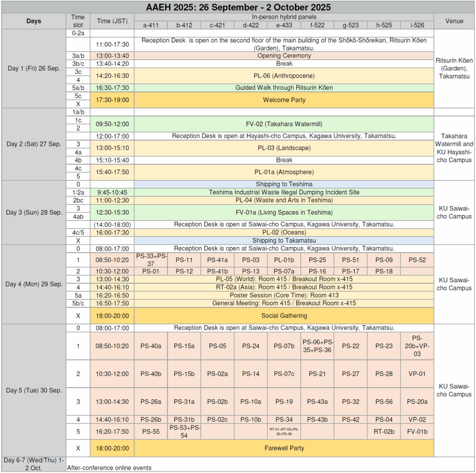The image size is (476, 473).
Task: Open the PS-52 session on Day 4
Action: click(417, 260)
